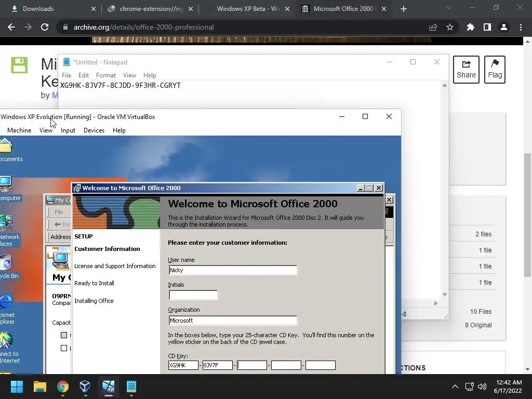Open Chrome profile avatar menu
Viewport: 532px width, 399px height.
tap(504, 27)
